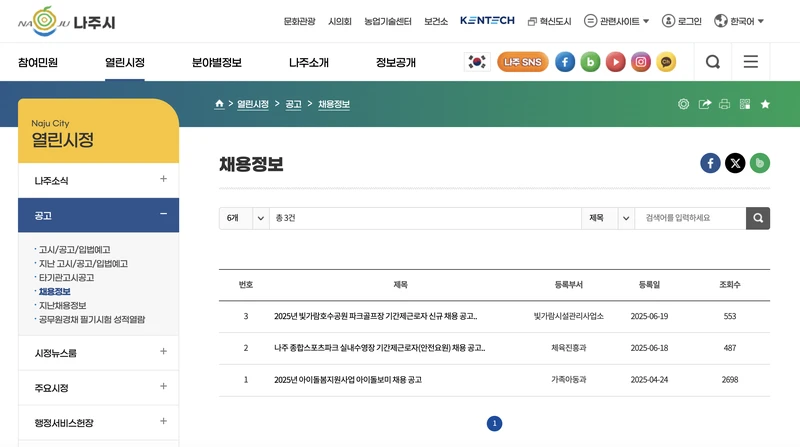Image resolution: width=800 pixels, height=447 pixels.
Task: Expand the 행정서비스헌장 sidebar section
Action: (x=98, y=423)
